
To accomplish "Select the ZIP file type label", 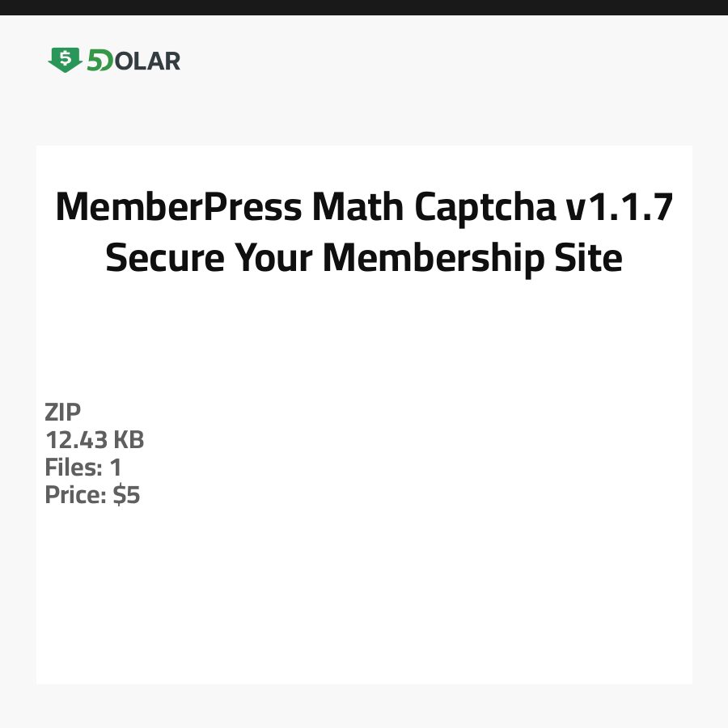I will [63, 413].
